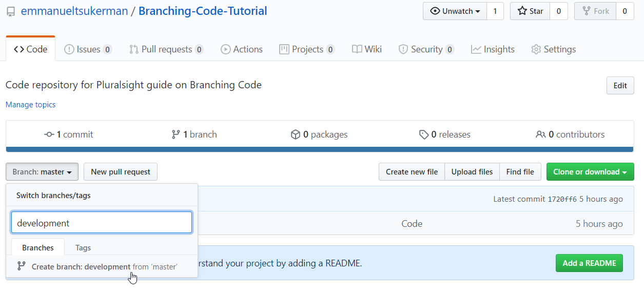
Task: Open the Code commit message link
Action: [x=412, y=224]
